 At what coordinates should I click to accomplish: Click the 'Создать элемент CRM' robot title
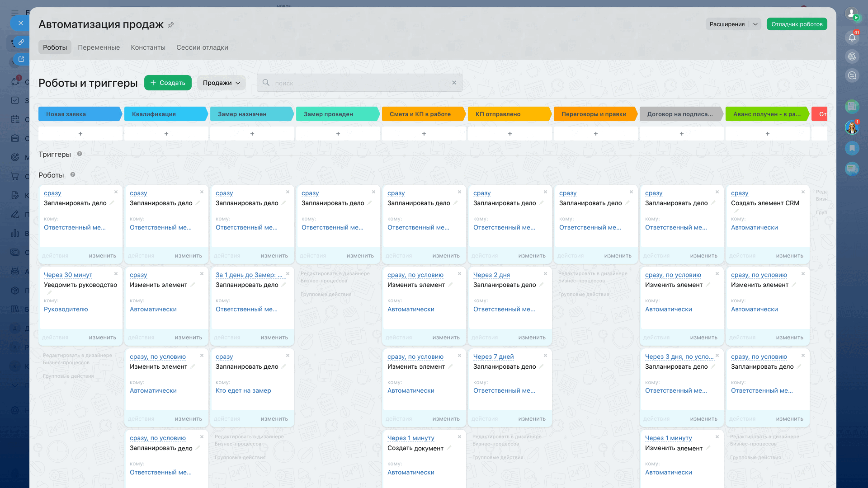[765, 203]
